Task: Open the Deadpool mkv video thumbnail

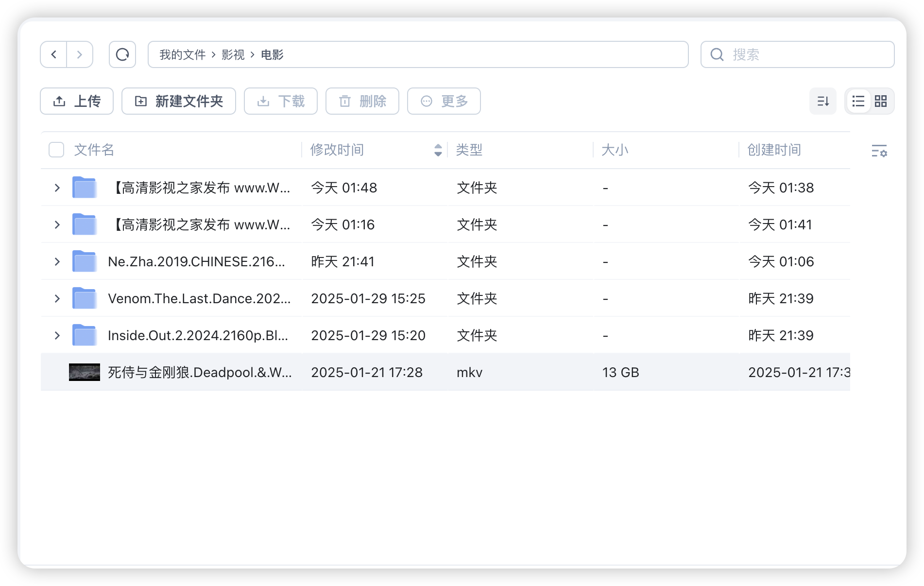Action: point(85,372)
